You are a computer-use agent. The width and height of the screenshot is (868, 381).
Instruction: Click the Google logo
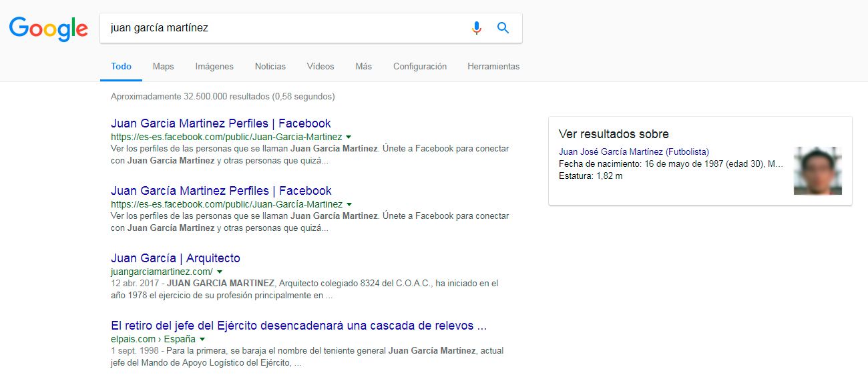tap(48, 28)
